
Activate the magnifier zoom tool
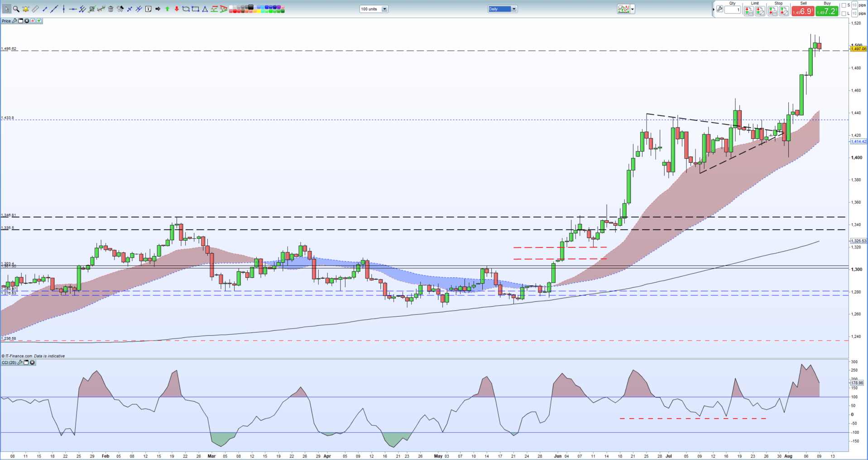pyautogui.click(x=16, y=9)
